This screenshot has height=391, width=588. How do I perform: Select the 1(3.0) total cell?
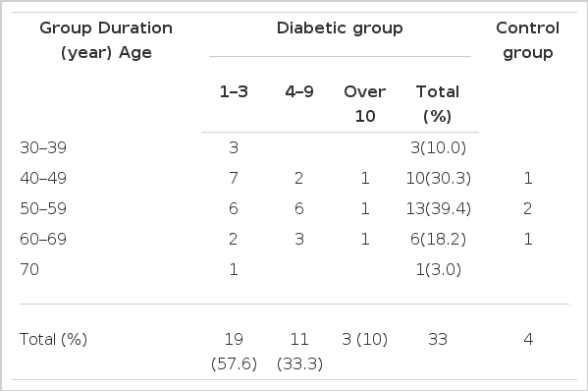(x=438, y=269)
